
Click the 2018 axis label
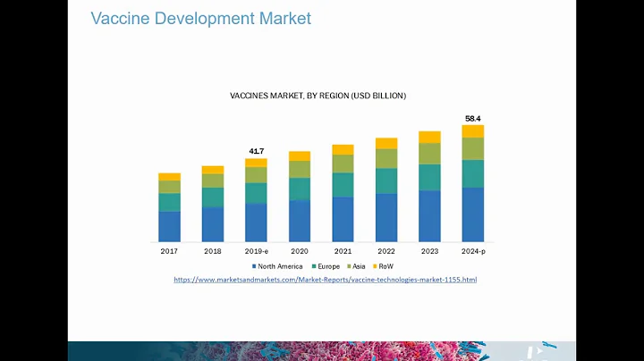coord(213,251)
